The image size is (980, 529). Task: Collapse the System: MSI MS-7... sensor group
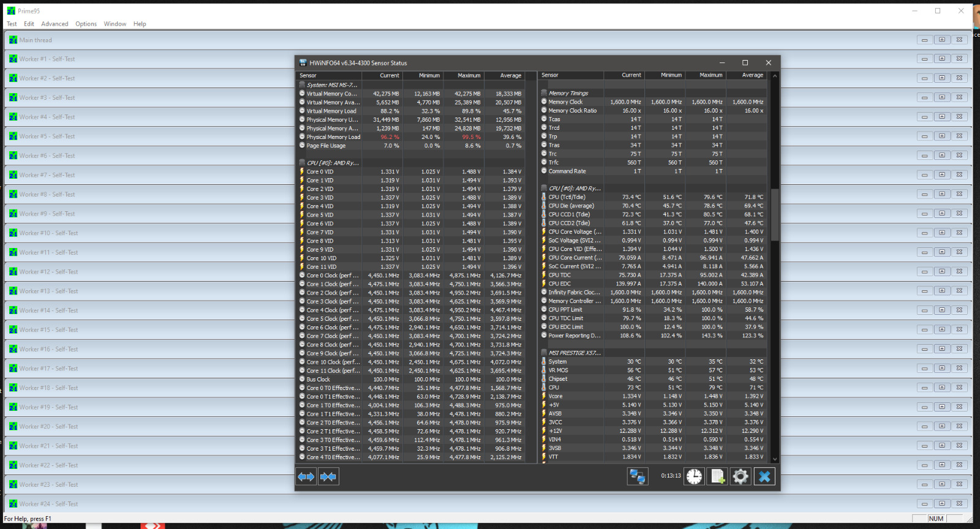302,85
